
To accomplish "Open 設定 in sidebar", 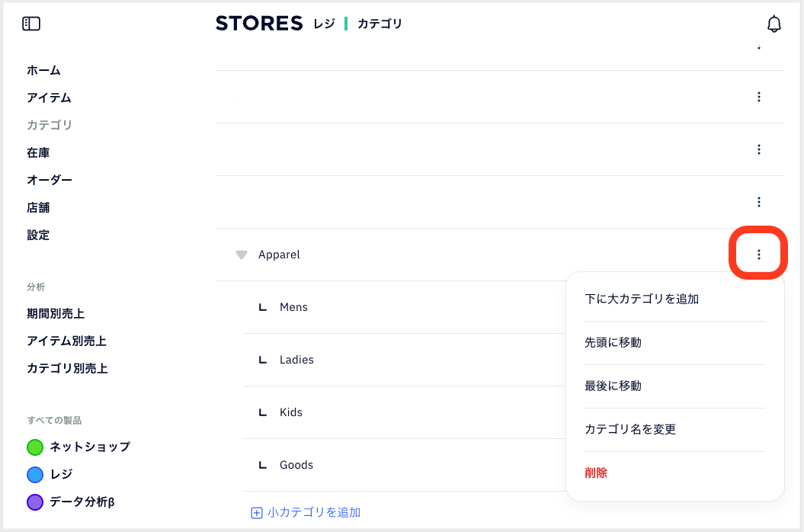I will 38,235.
